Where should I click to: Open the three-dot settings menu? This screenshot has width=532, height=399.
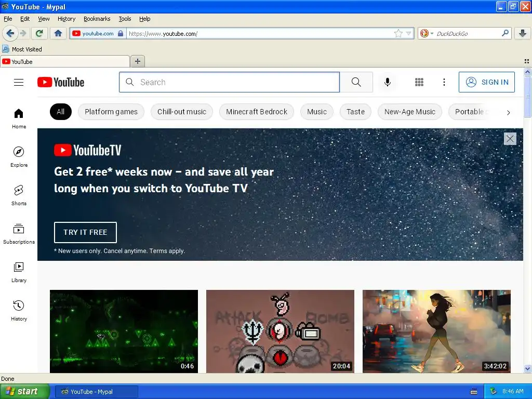(444, 82)
